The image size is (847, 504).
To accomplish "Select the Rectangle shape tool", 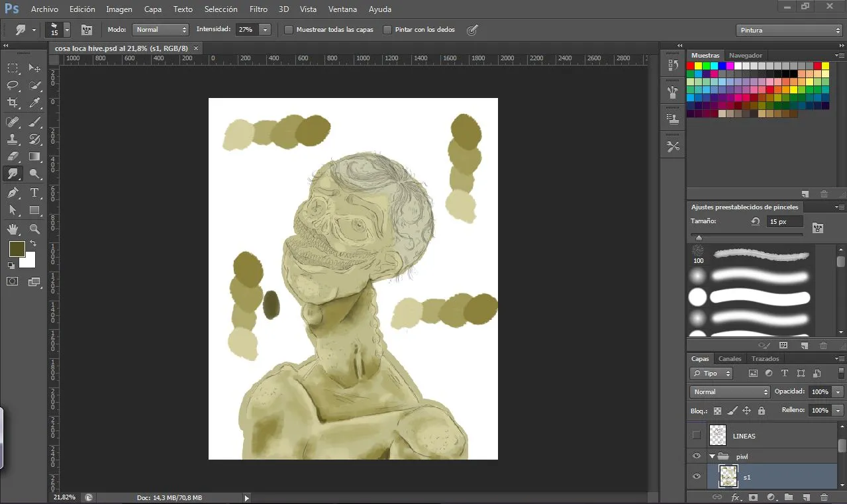I will (35, 211).
